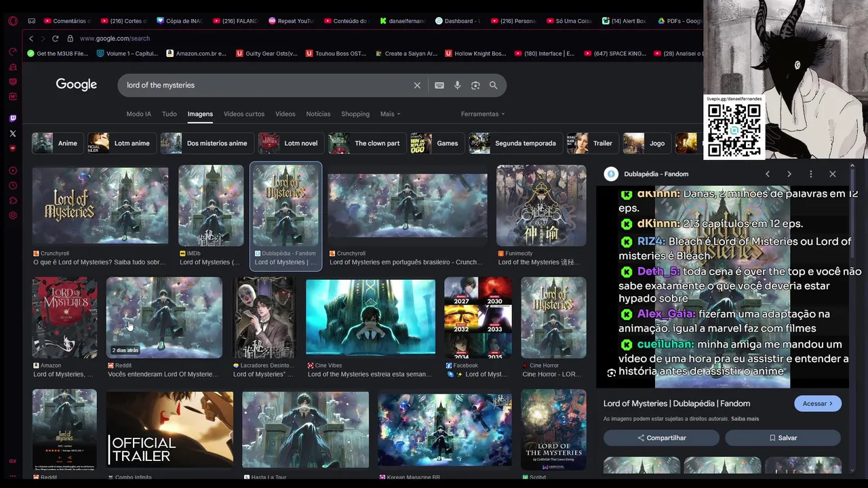Switch to Vídeos curtos tab

[x=244, y=114]
